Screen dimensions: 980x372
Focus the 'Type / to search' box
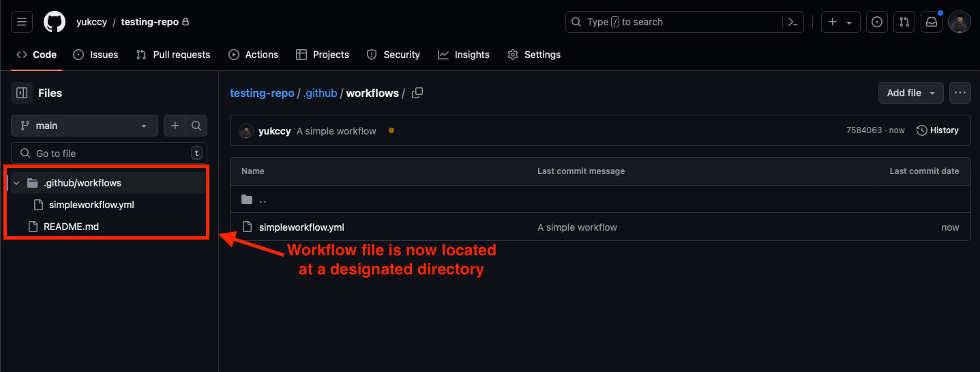(x=675, y=22)
